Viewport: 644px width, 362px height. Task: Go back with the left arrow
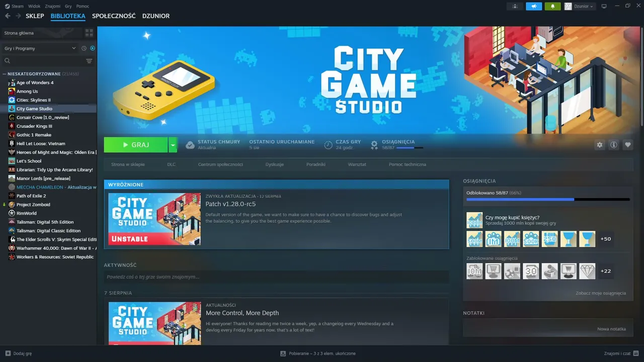(x=8, y=16)
